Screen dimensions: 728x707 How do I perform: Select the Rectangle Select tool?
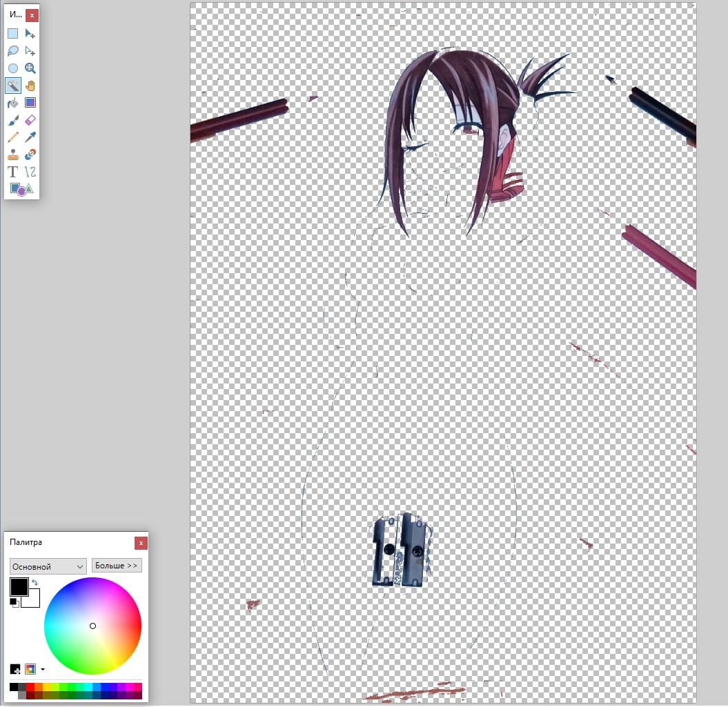pos(13,33)
